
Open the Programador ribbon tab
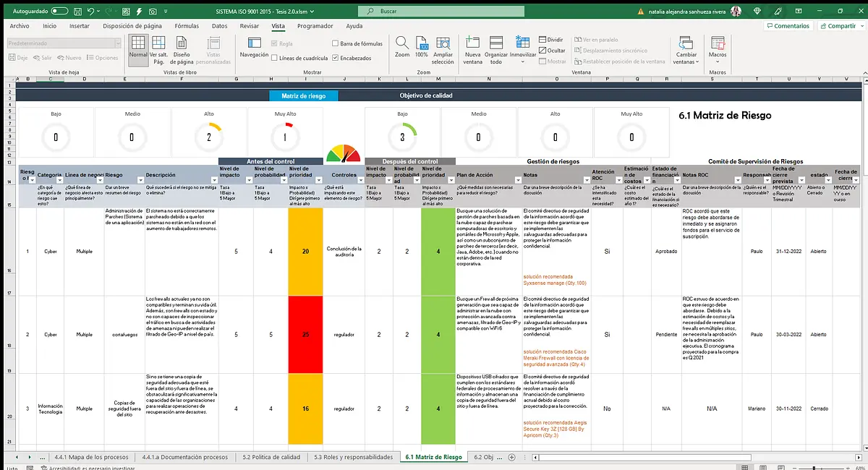(x=315, y=26)
